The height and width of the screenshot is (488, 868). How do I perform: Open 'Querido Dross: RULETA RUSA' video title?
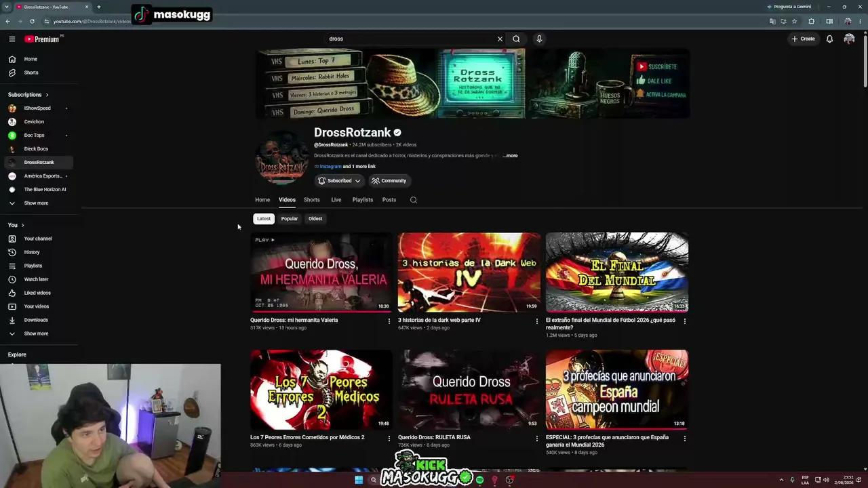(434, 438)
